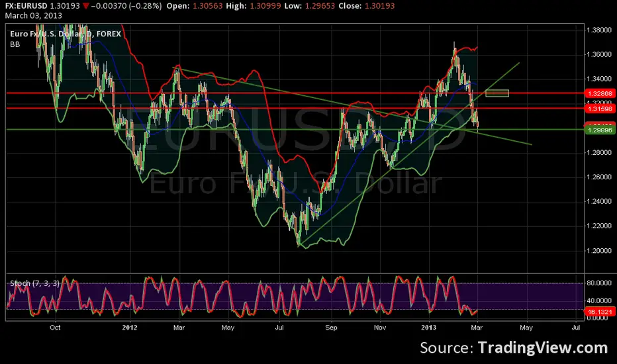617x364 pixels.
Task: Click the 1.28000 price axis label
Action: click(599, 152)
